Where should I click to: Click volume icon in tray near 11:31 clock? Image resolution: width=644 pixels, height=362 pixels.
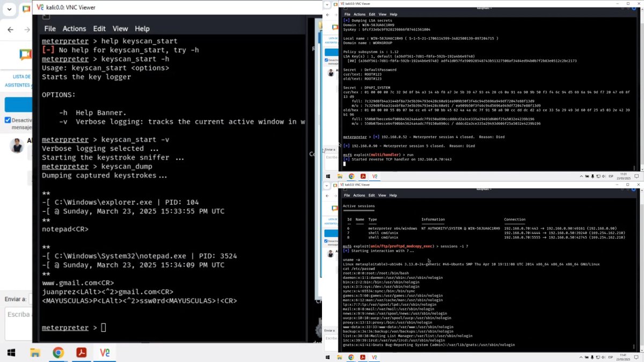click(603, 176)
